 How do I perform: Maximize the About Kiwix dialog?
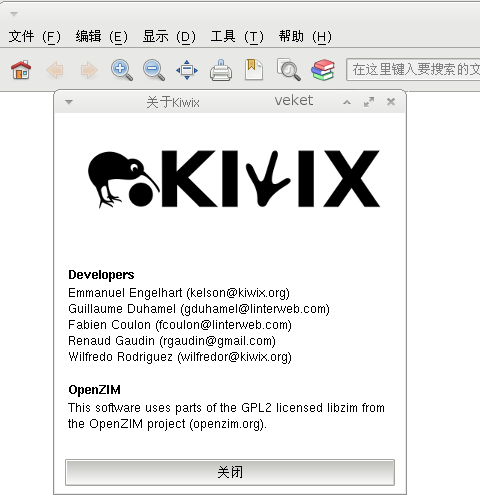(x=369, y=102)
